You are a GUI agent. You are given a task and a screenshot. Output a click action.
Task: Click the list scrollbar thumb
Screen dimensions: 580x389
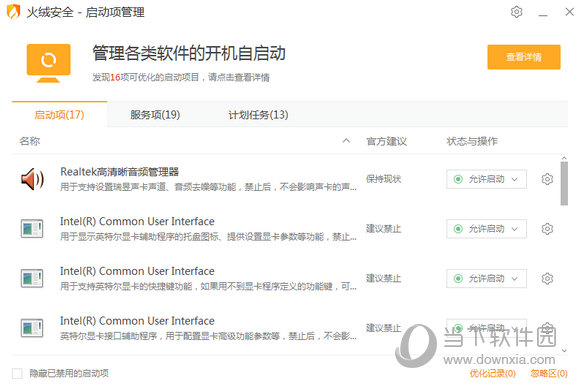(x=564, y=183)
